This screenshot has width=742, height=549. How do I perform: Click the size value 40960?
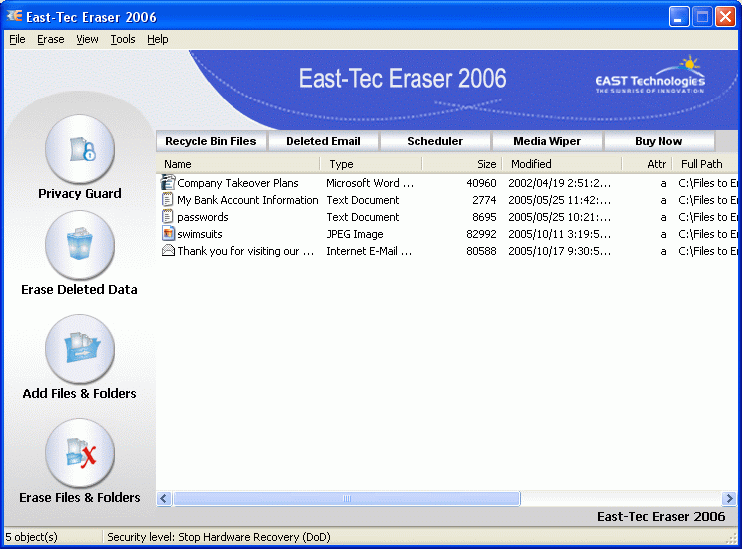(481, 183)
